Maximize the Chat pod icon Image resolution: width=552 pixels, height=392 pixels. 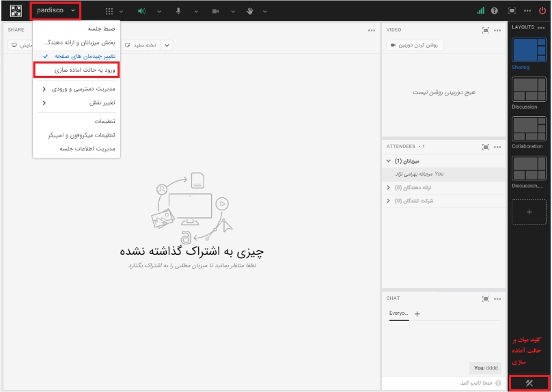[486, 298]
